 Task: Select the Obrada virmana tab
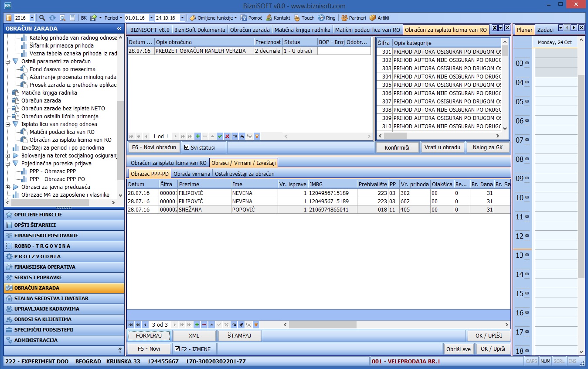coord(192,174)
